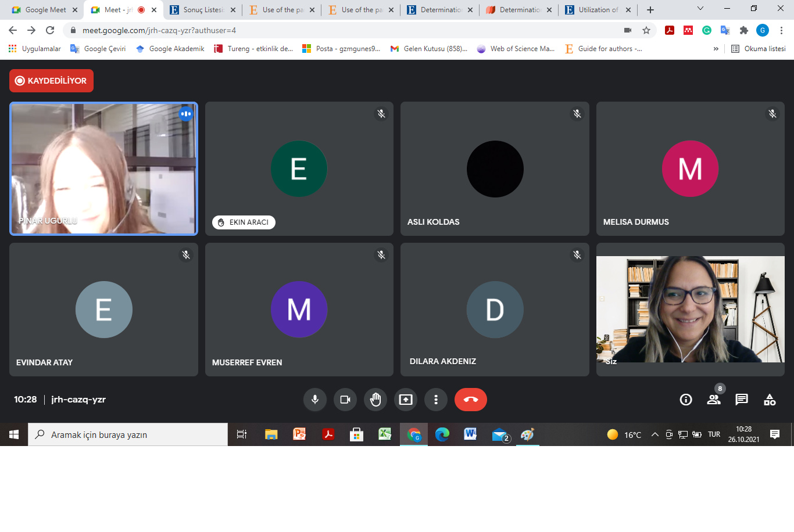794x532 pixels.
Task: Bookmark this page with the star icon
Action: click(646, 30)
